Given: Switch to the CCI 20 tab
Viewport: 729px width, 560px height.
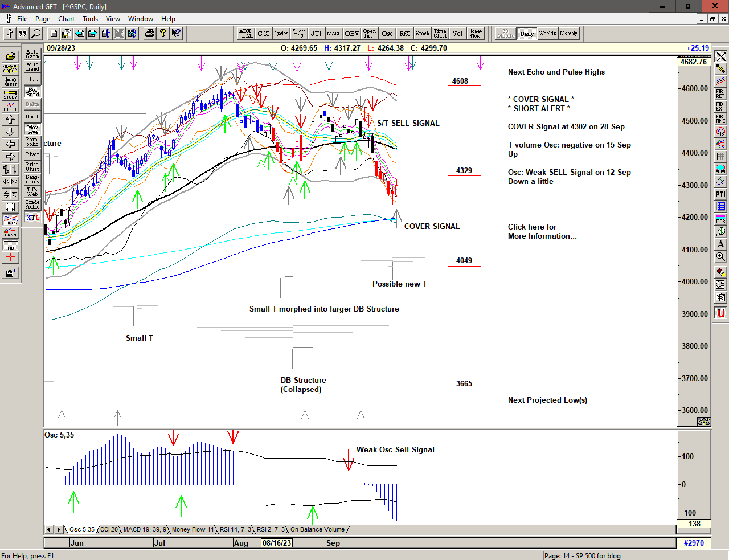Looking at the screenshot, I should (x=109, y=529).
